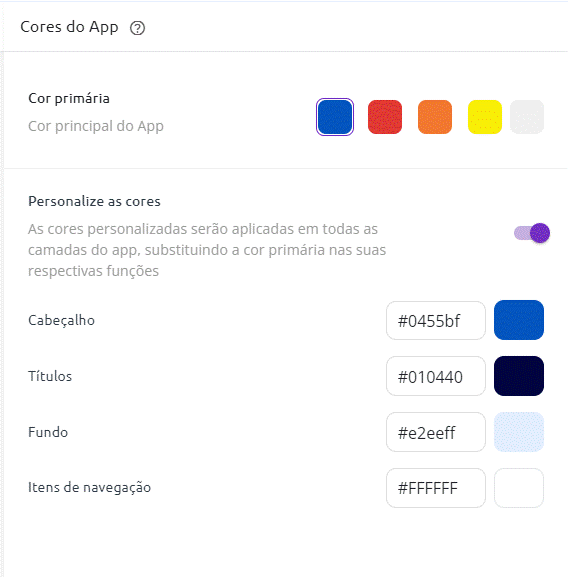
Task: Open the Cabeçalho blue color picker swatch
Action: pyautogui.click(x=519, y=320)
